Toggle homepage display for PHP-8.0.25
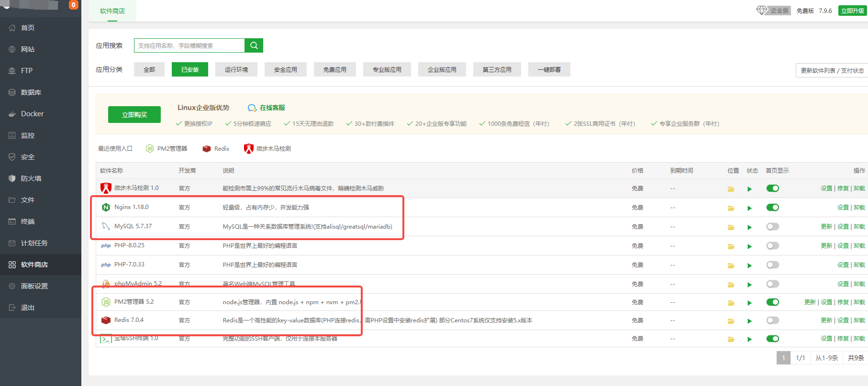 tap(773, 246)
